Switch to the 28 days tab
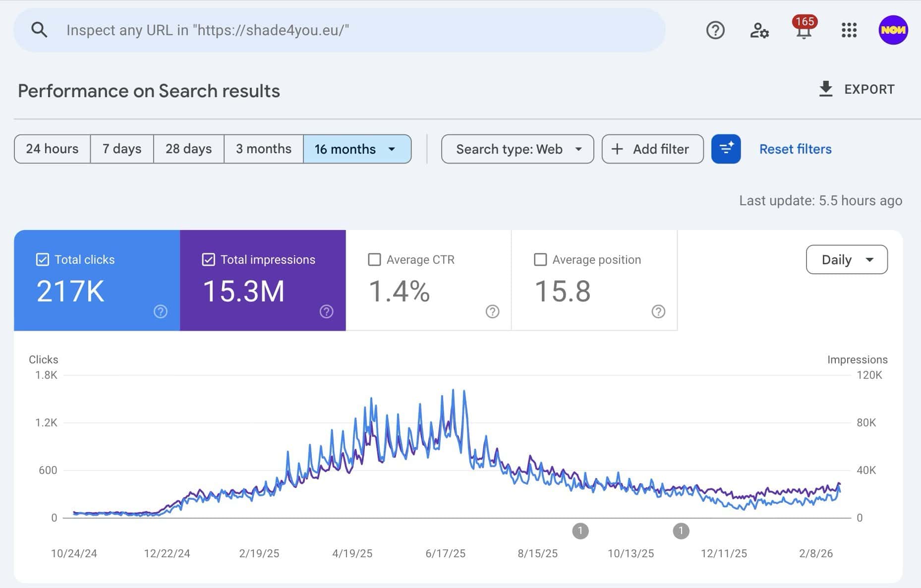The height and width of the screenshot is (588, 921). tap(188, 149)
